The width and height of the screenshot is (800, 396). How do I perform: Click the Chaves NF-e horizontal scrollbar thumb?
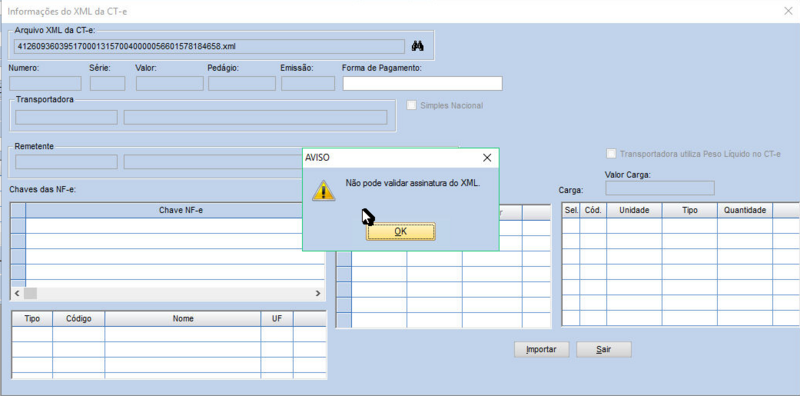pos(30,293)
